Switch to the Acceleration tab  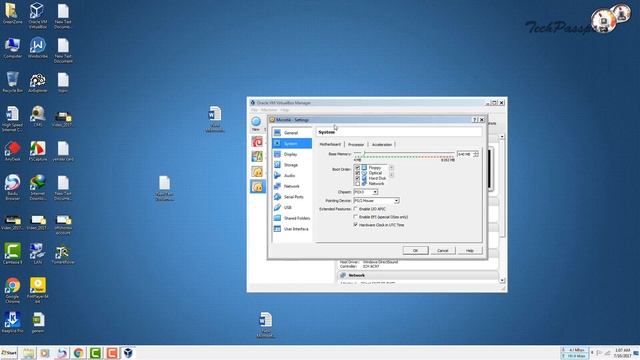382,144
